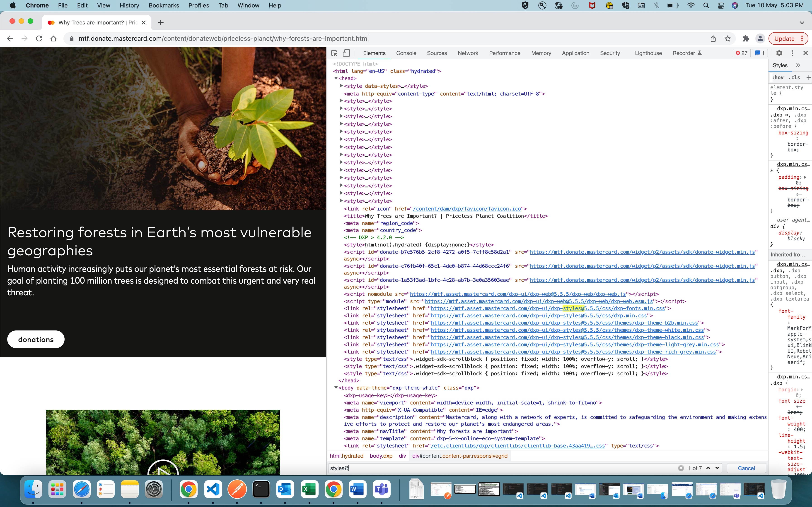Toggle the .cls class editor

click(794, 77)
